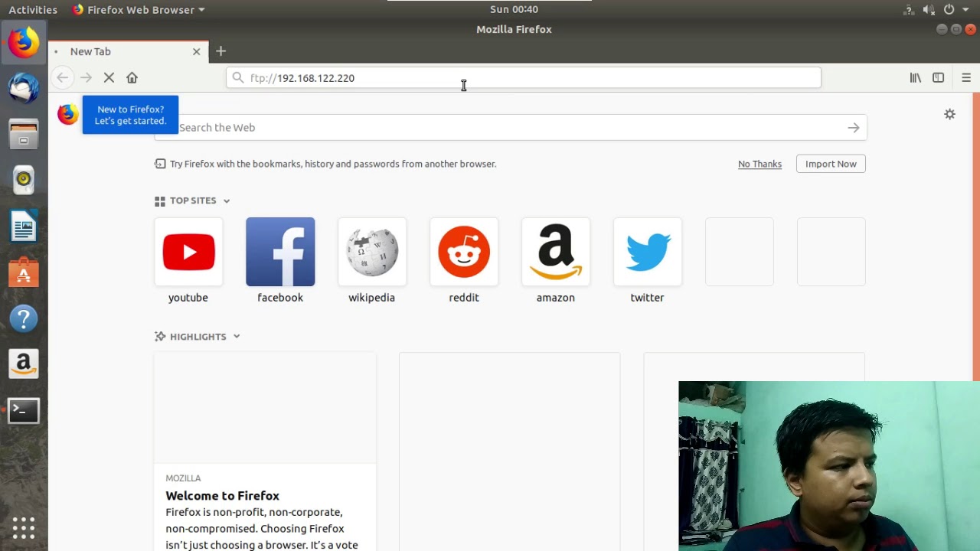980x551 pixels.
Task: Go forward one page
Action: [x=86, y=77]
